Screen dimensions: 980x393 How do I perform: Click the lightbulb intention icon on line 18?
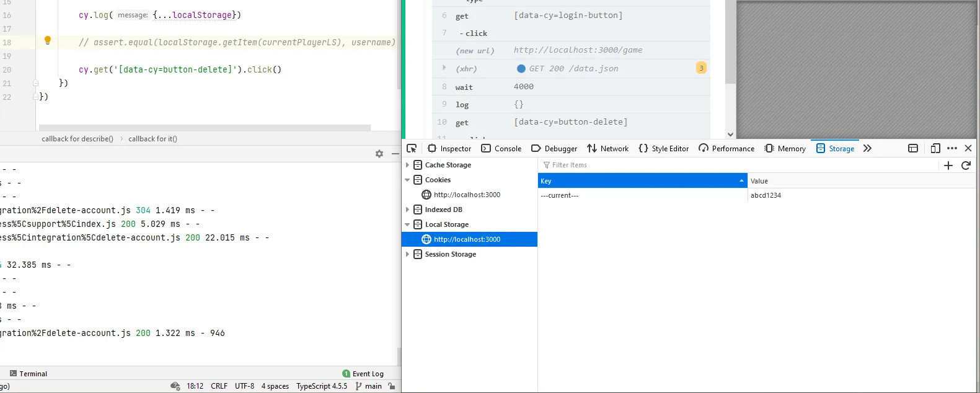pyautogui.click(x=48, y=41)
